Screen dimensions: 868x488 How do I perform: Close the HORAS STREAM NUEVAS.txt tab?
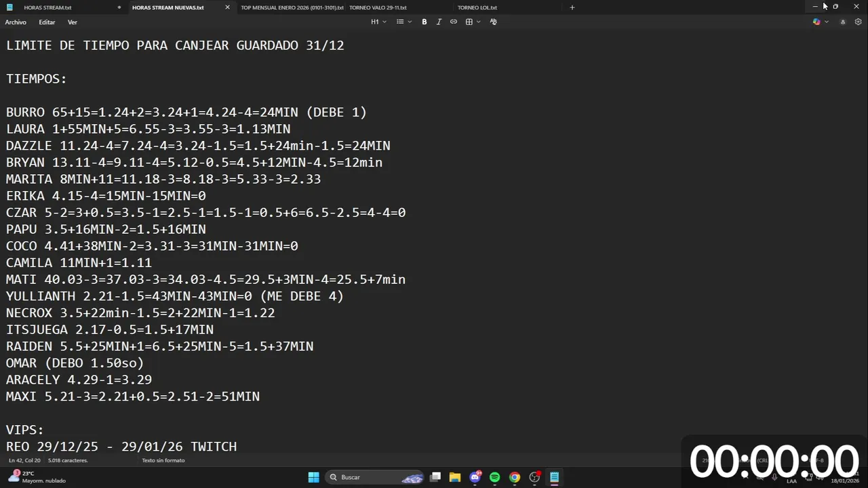click(227, 7)
